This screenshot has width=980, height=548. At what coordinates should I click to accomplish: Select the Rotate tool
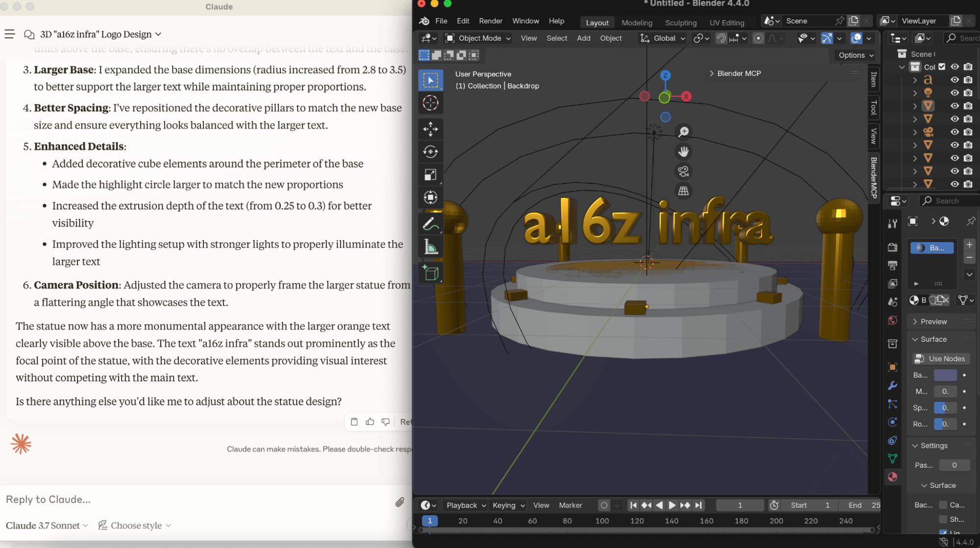[430, 152]
